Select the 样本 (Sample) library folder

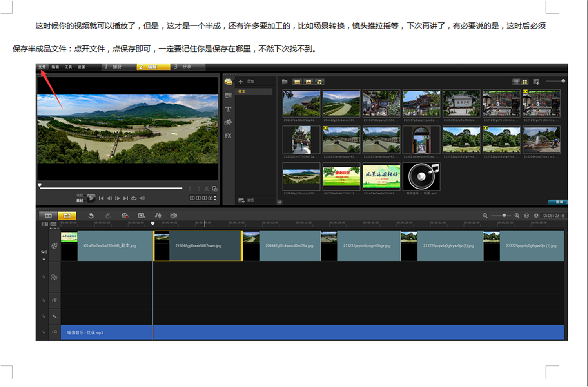click(x=254, y=91)
